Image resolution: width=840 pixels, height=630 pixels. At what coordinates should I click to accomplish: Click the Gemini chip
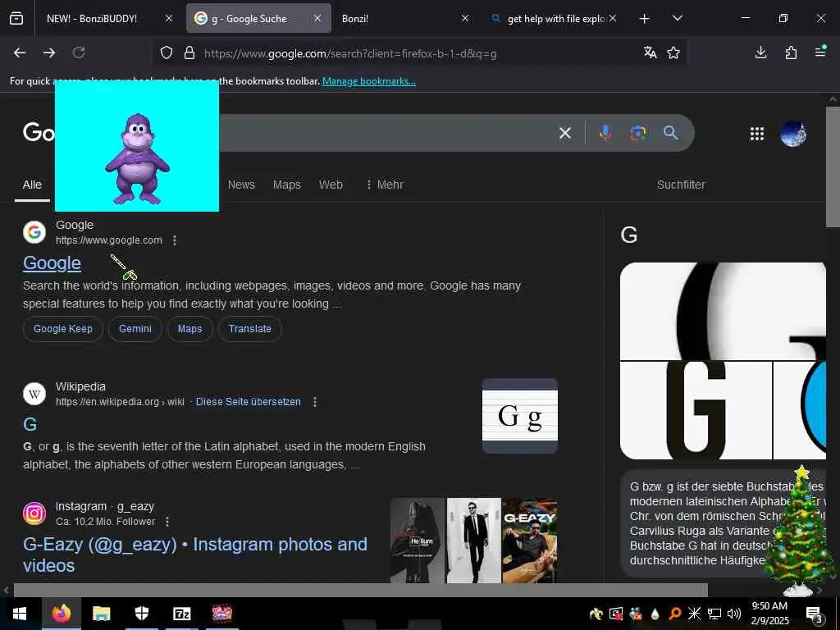pos(135,329)
